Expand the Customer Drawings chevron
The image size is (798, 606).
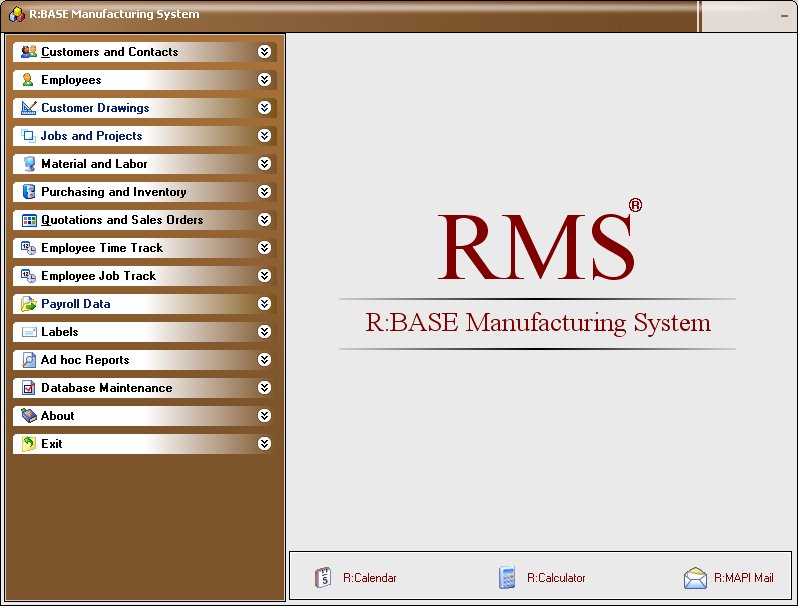[264, 107]
